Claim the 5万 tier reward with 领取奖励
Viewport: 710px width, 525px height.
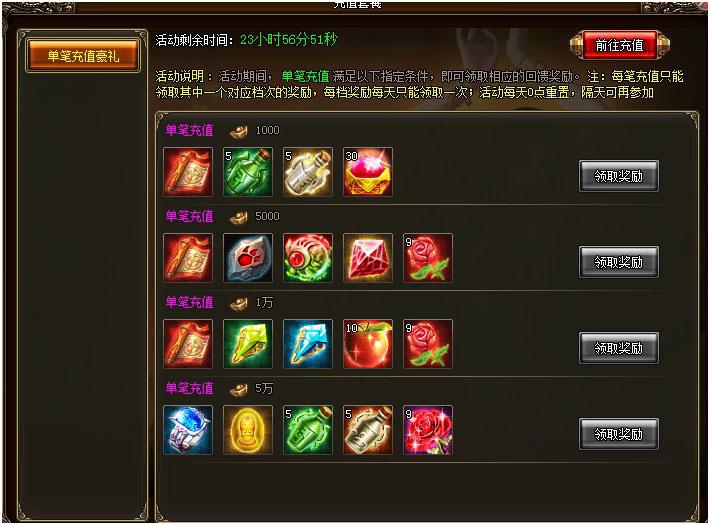619,434
